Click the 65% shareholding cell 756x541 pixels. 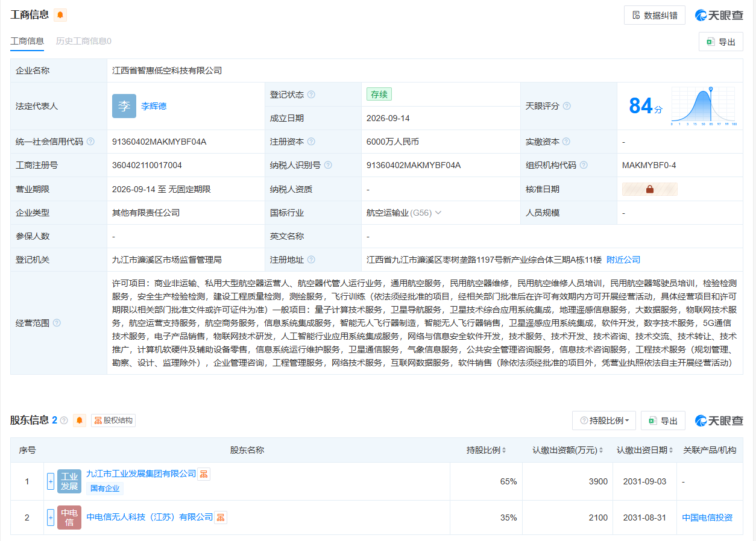click(508, 481)
